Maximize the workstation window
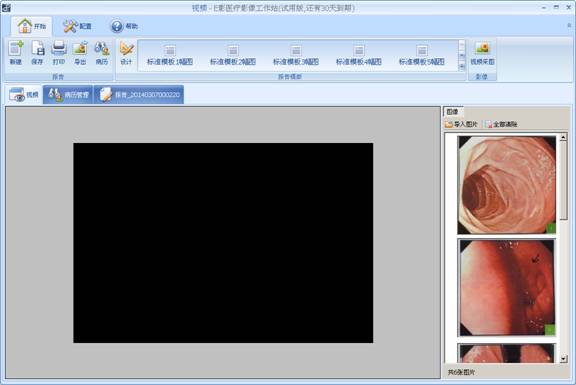The width and height of the screenshot is (576, 385). click(x=556, y=7)
